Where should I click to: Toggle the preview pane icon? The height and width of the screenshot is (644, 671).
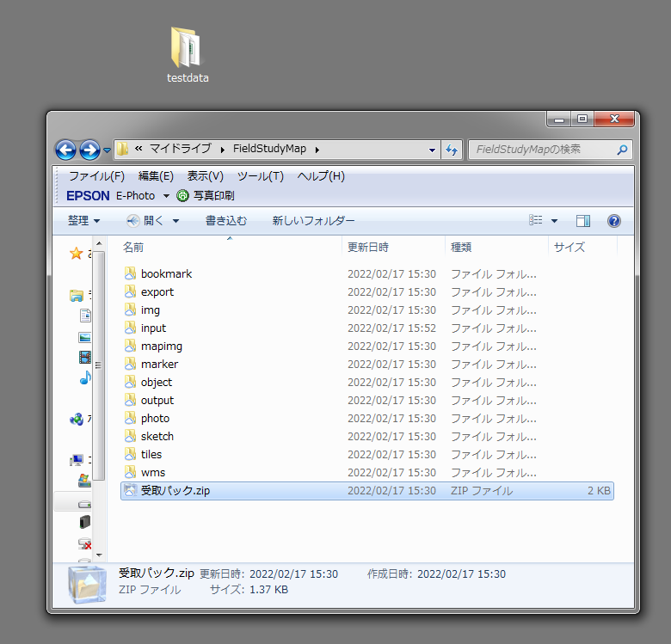[x=583, y=221]
